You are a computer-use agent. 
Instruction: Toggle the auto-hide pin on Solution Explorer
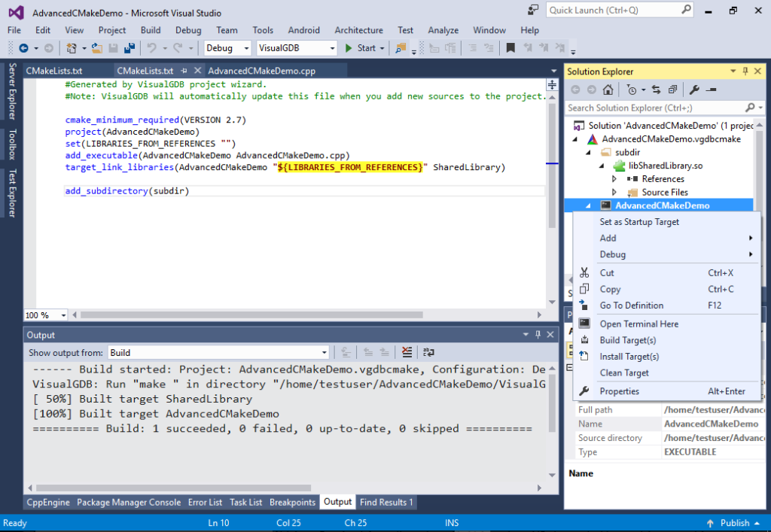(746, 71)
